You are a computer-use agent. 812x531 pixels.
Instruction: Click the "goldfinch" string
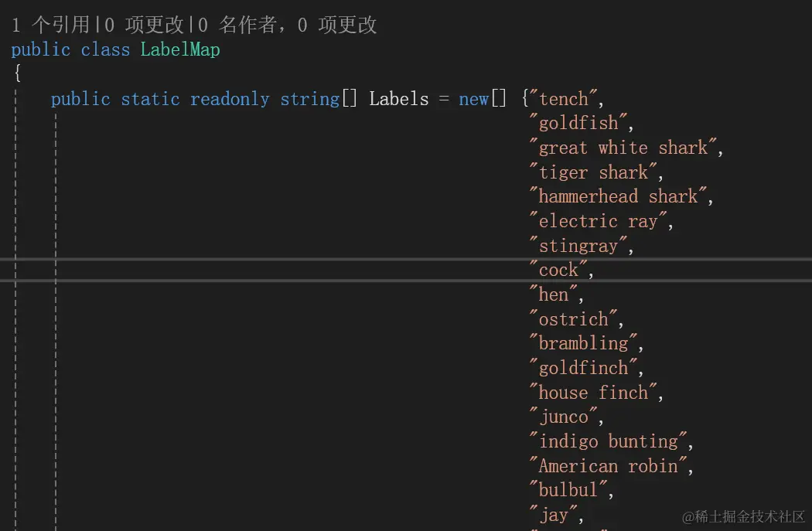point(584,367)
